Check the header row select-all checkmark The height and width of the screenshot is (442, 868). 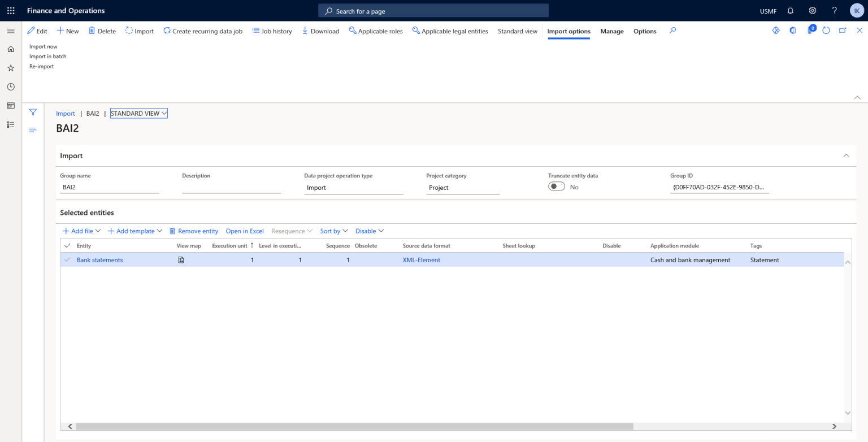(x=67, y=245)
